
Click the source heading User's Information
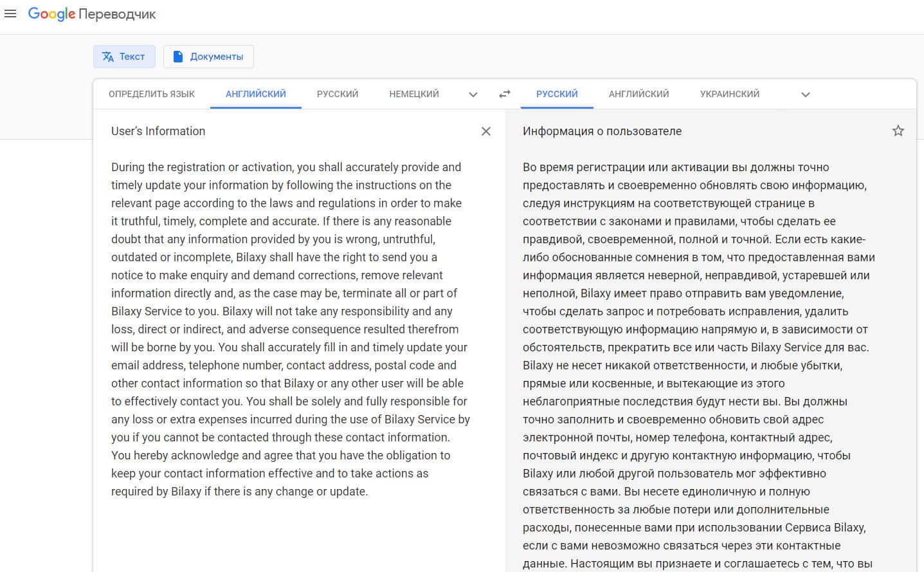(x=158, y=131)
